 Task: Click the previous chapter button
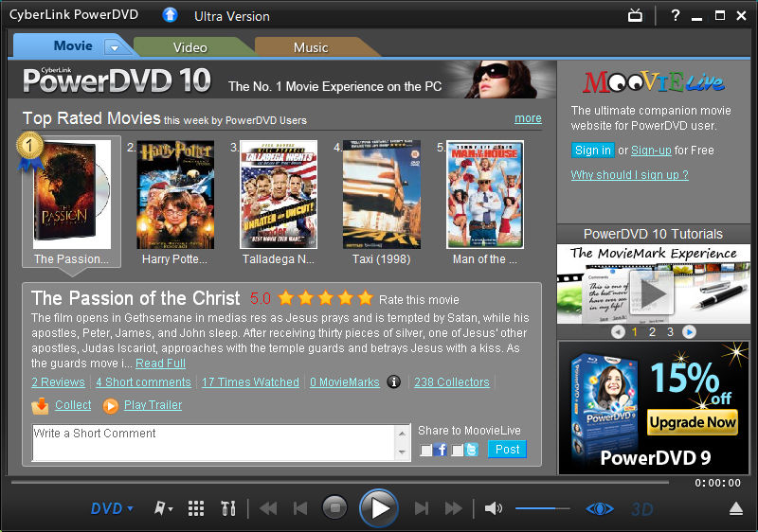[300, 508]
